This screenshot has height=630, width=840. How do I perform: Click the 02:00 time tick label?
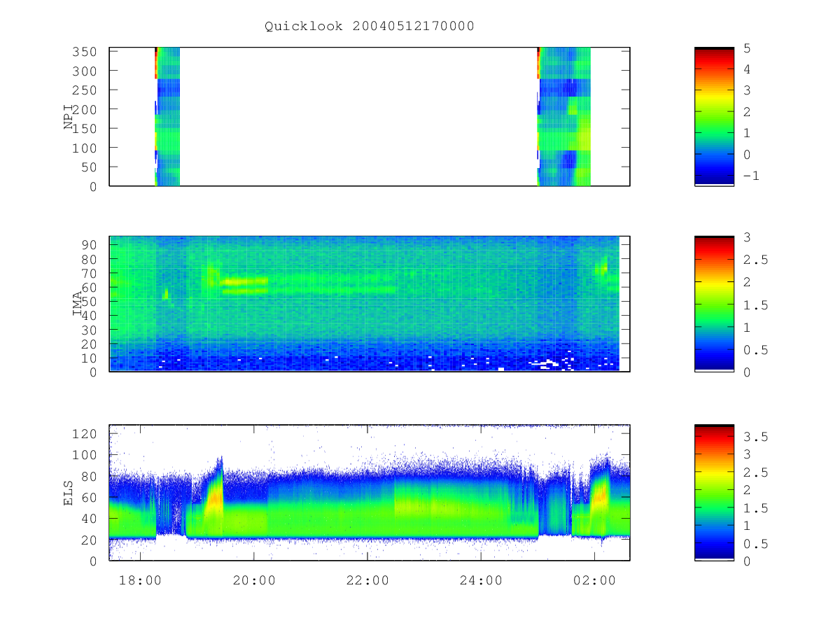(594, 580)
